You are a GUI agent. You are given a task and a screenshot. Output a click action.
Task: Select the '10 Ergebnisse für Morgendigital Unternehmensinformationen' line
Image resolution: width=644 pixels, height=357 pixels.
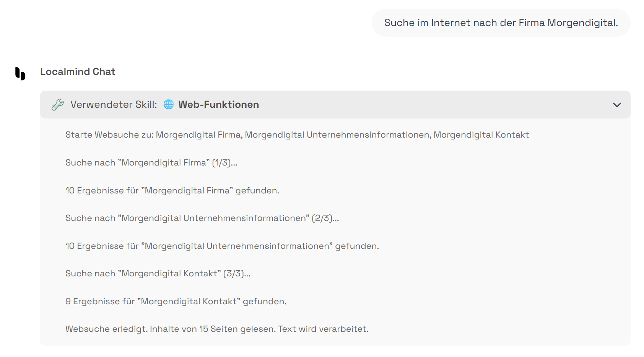coord(222,246)
